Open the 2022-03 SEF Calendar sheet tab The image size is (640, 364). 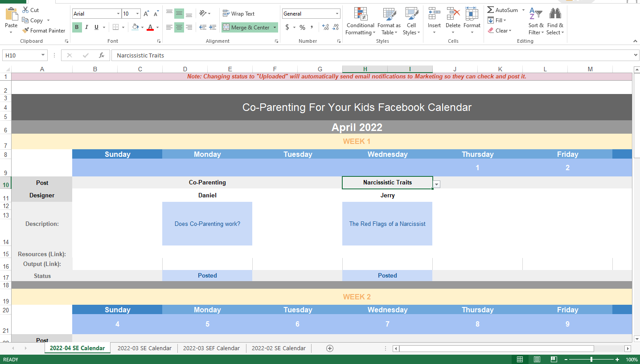pos(211,348)
